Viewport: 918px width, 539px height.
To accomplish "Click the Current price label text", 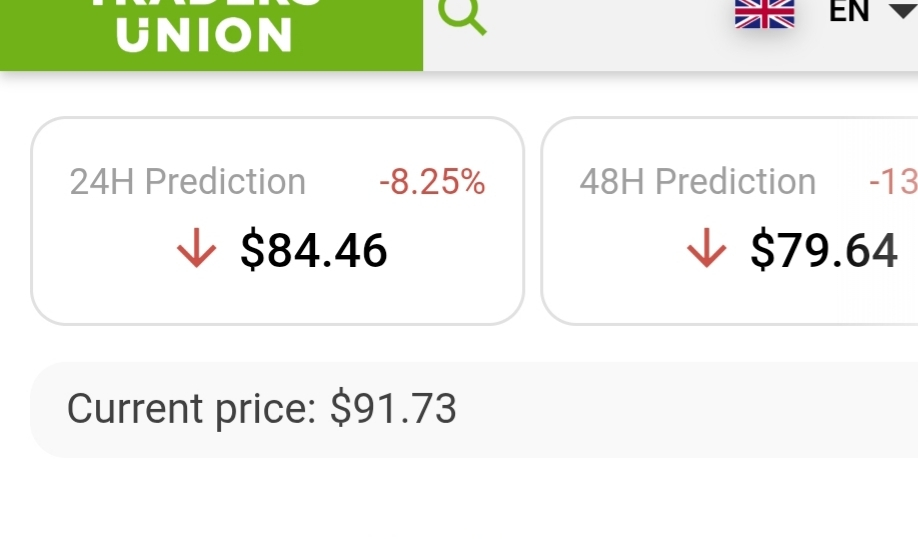I will [x=191, y=409].
